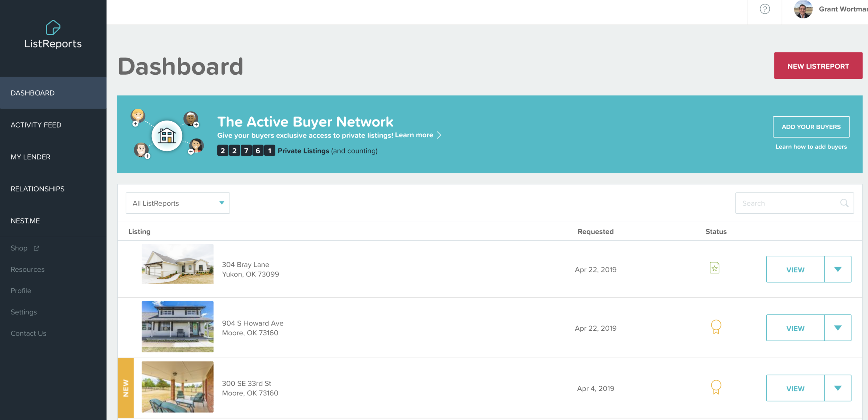
Task: Click the green star status icon for 304 Bray Lane
Action: coord(715,268)
